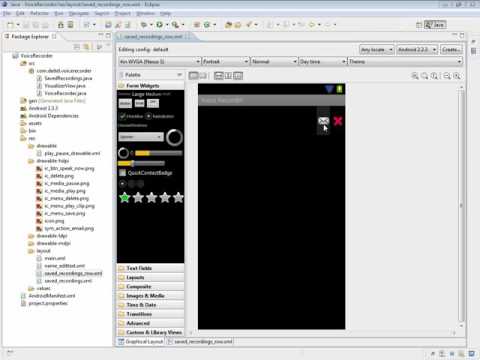Viewport: 480px width, 360px height.
Task: Open the Palette options dropdown arrow
Action: tap(179, 75)
